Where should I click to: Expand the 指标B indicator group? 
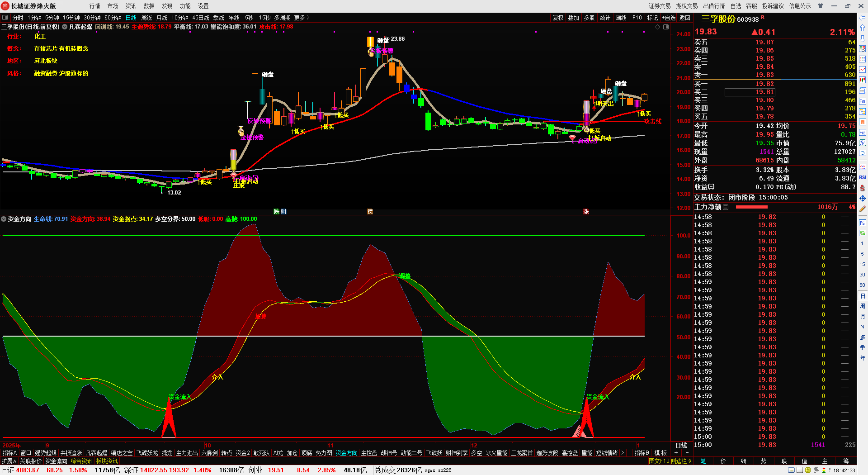642,453
